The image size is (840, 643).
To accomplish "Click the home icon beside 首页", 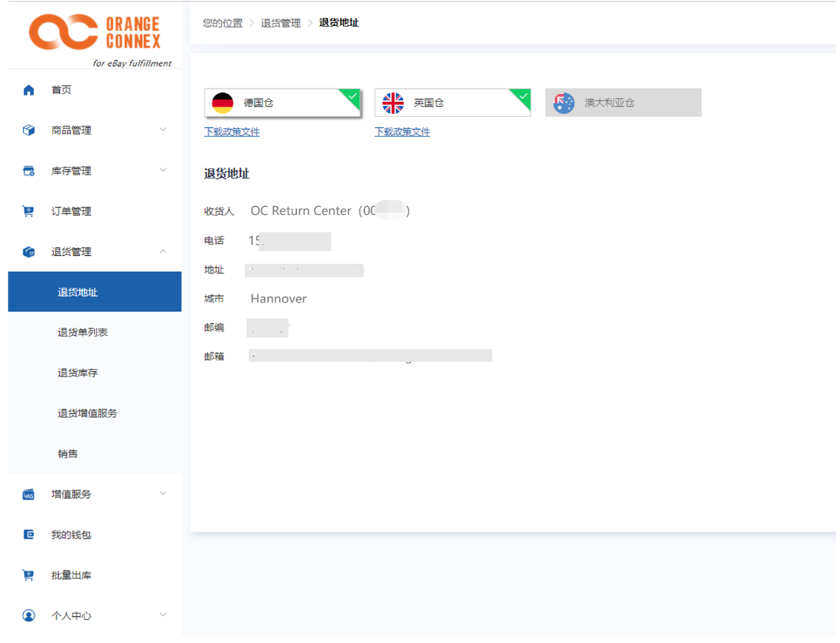I will tap(29, 90).
